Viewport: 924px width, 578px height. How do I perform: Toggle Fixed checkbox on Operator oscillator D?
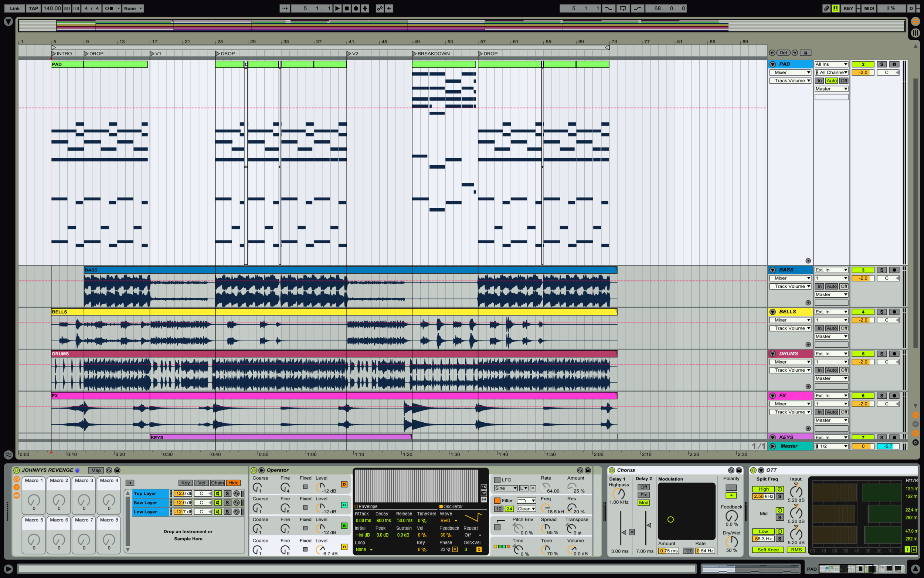(305, 487)
